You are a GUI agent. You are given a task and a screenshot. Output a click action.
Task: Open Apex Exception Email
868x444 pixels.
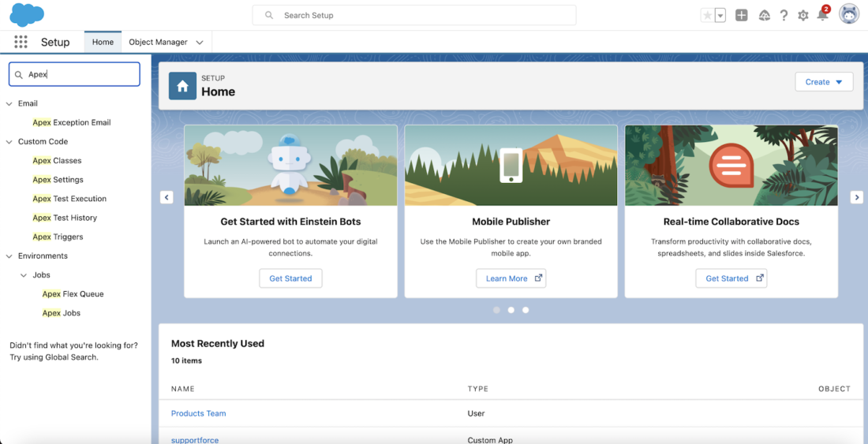point(71,122)
